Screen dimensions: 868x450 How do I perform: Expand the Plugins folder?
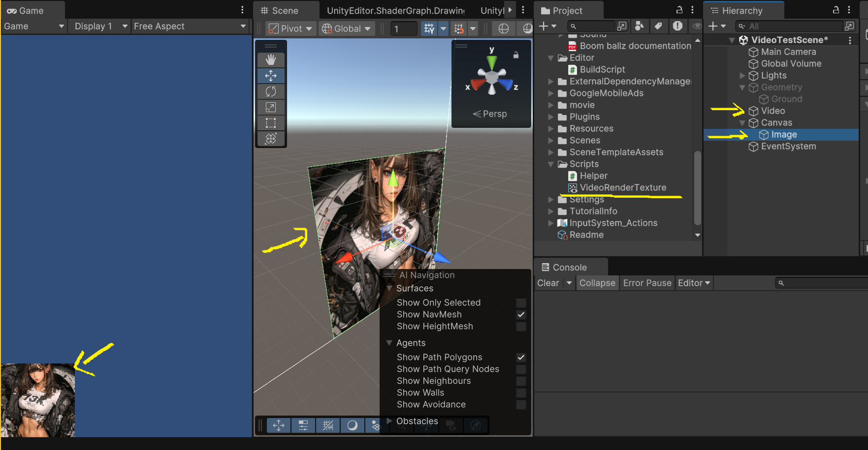551,117
